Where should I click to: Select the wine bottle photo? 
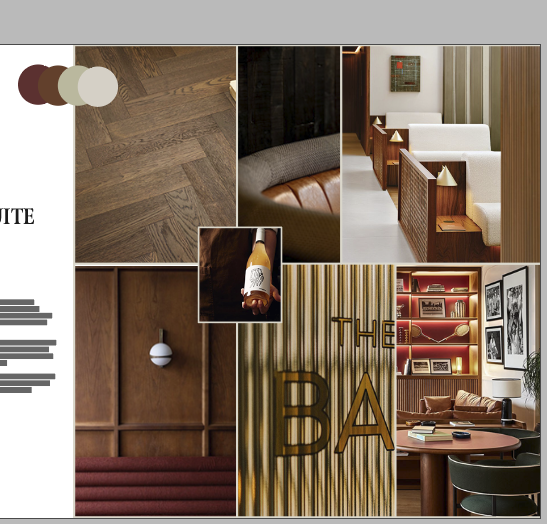(x=240, y=275)
